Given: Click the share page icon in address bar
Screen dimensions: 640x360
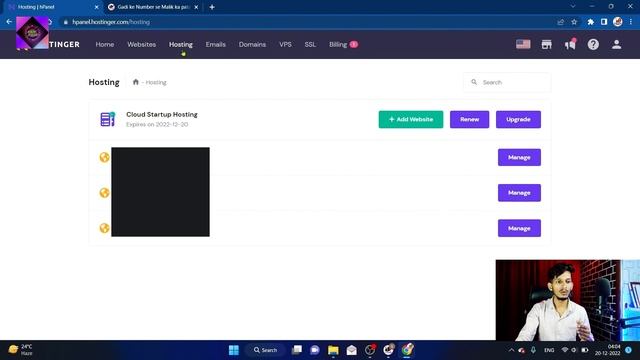Looking at the screenshot, I should click(x=560, y=22).
